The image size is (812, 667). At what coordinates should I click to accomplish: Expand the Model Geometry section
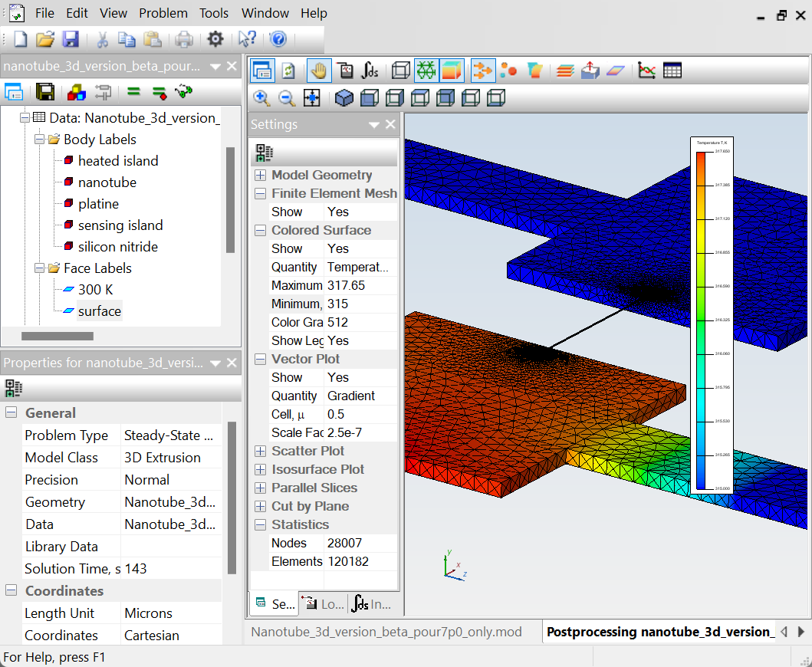[260, 176]
